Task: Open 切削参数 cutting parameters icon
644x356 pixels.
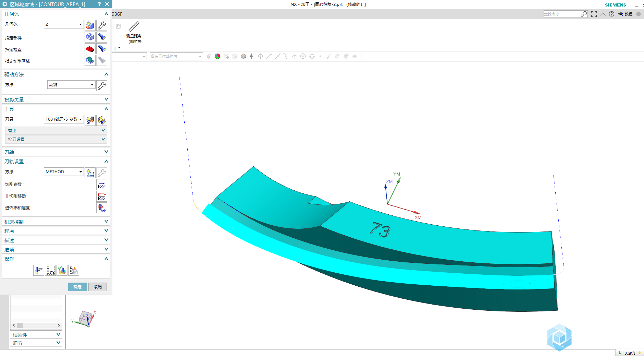Action: point(102,185)
